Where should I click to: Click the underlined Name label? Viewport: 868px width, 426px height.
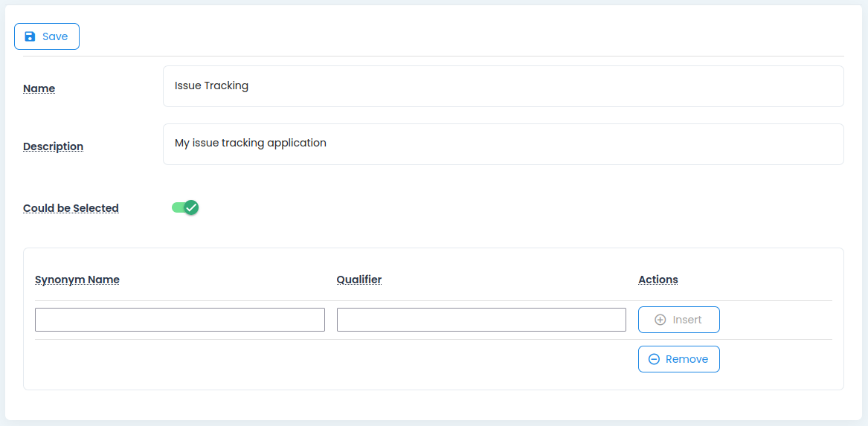[39, 88]
